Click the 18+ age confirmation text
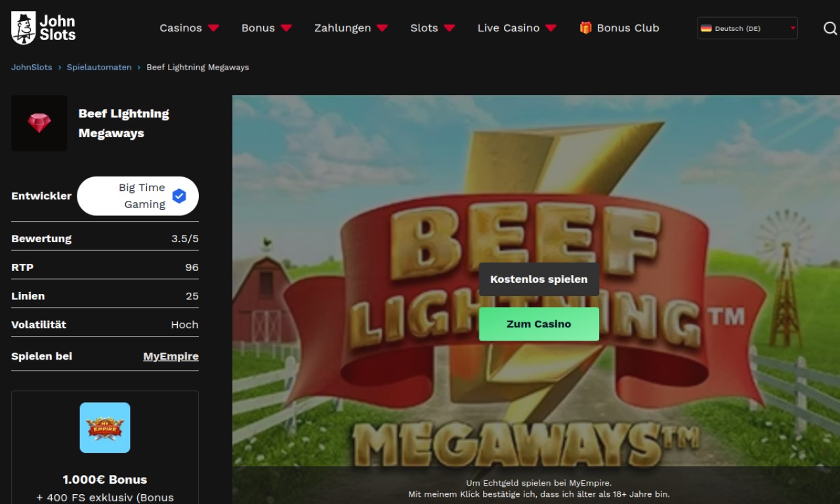 [539, 494]
